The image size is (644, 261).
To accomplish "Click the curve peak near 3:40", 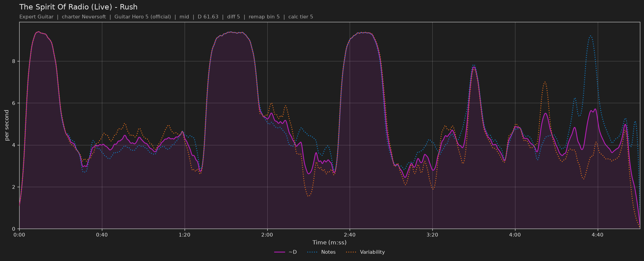I will [x=474, y=66].
